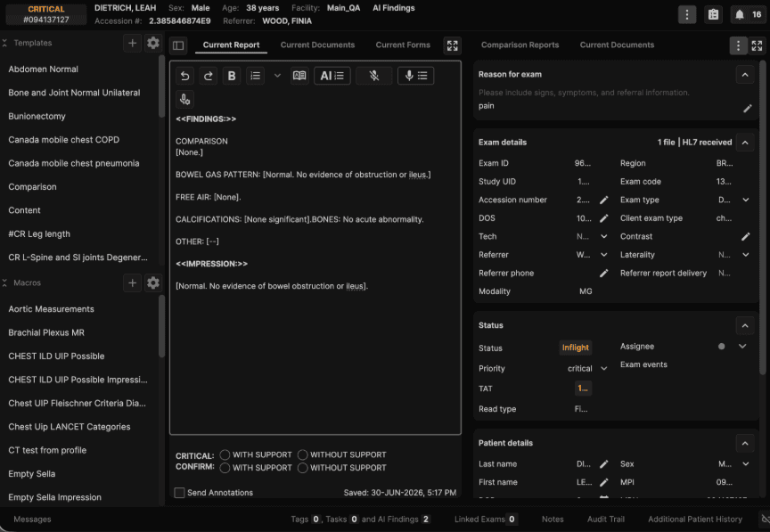Open the book reference icon in toolbar

299,76
